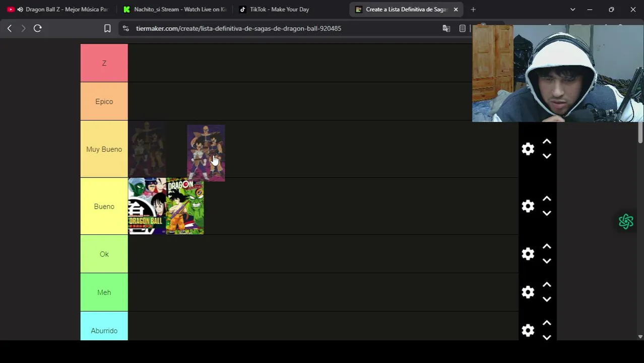Bookmark this page
The width and height of the screenshot is (644, 363).
(107, 28)
